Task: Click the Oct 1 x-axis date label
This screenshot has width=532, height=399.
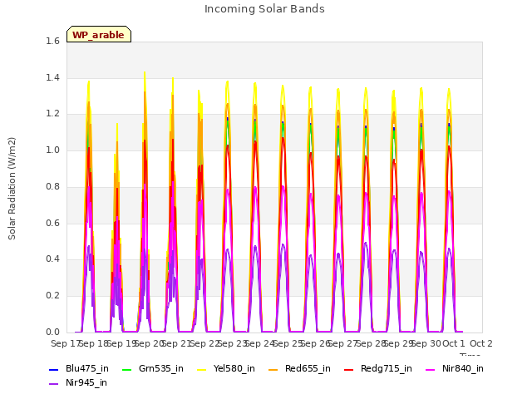Action: 454,343
